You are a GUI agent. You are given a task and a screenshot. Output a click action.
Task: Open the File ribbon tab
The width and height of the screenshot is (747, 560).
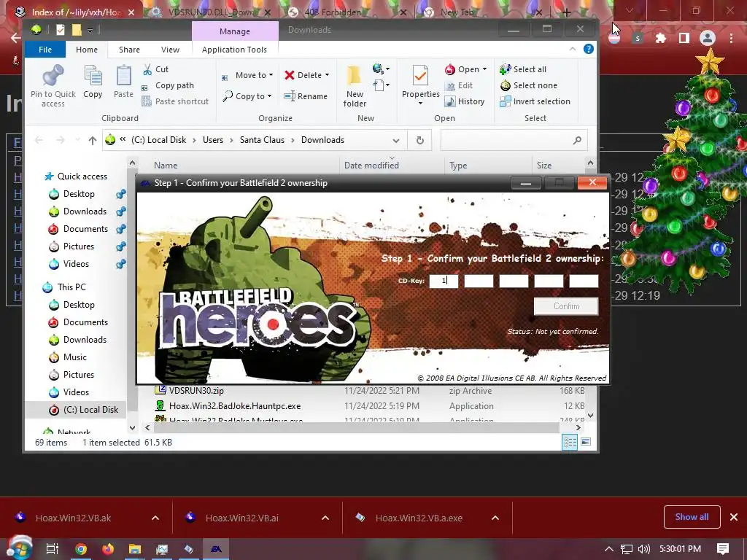pyautogui.click(x=45, y=50)
